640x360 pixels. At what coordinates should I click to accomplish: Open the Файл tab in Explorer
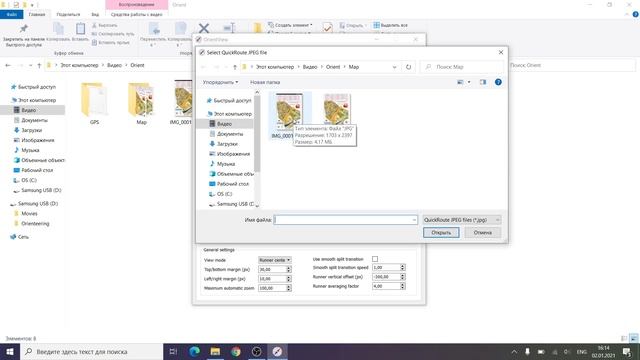(x=12, y=15)
